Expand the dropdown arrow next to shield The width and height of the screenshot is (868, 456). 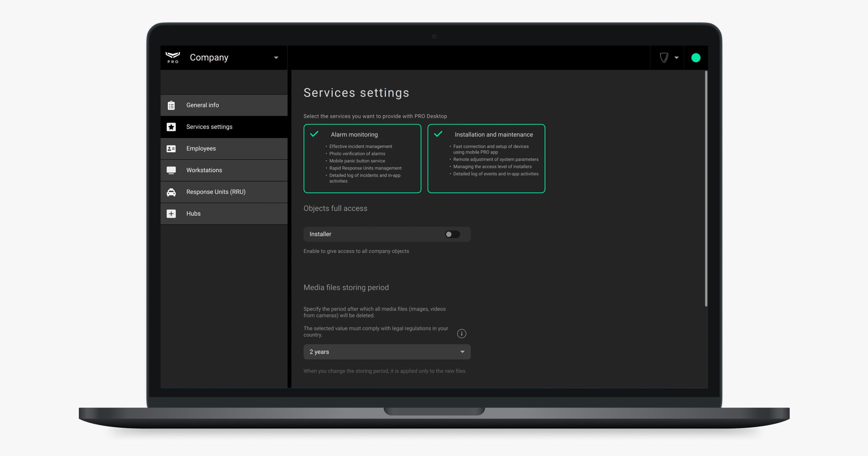676,58
